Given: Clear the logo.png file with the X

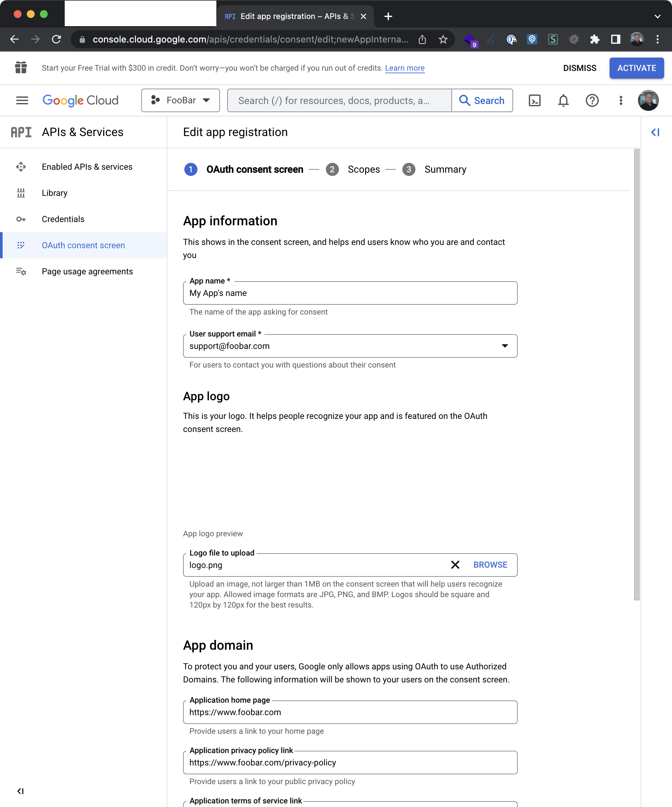Looking at the screenshot, I should (455, 564).
